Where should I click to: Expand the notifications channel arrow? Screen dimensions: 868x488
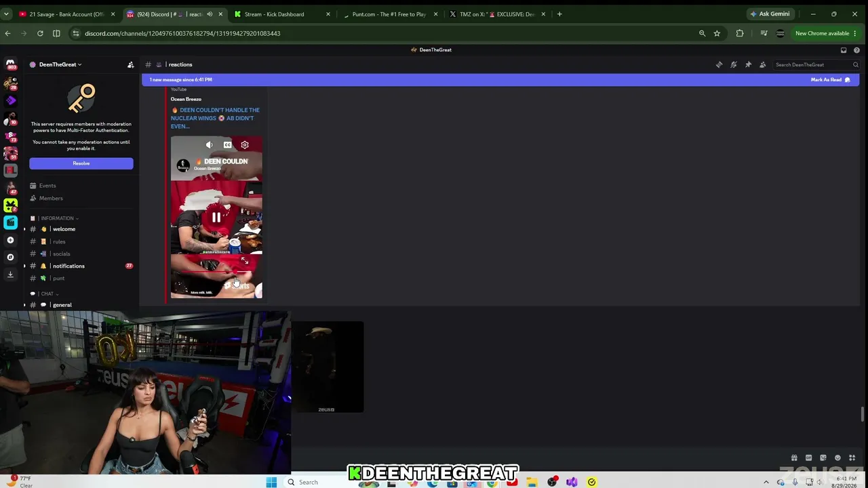[x=24, y=266]
